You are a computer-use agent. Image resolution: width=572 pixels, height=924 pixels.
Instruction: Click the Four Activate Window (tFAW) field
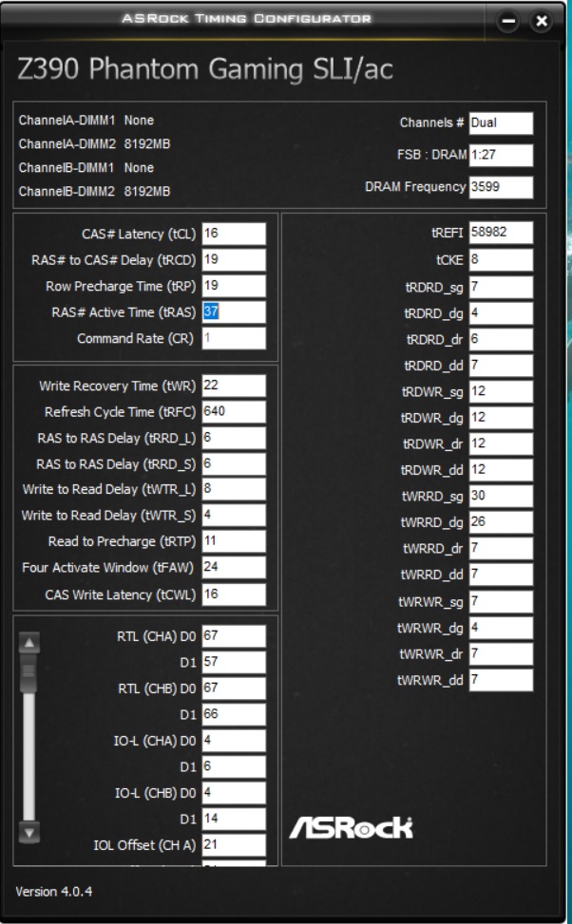234,567
